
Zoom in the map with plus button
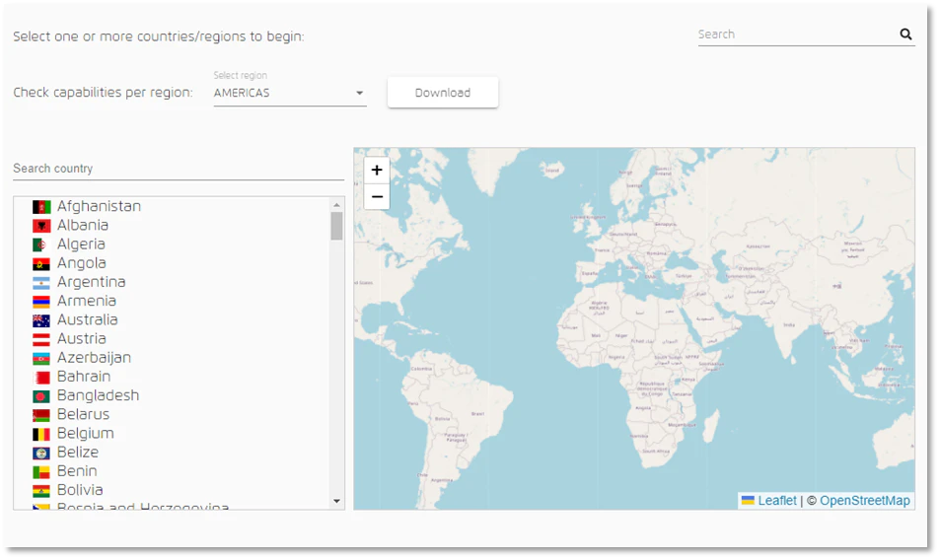[377, 171]
